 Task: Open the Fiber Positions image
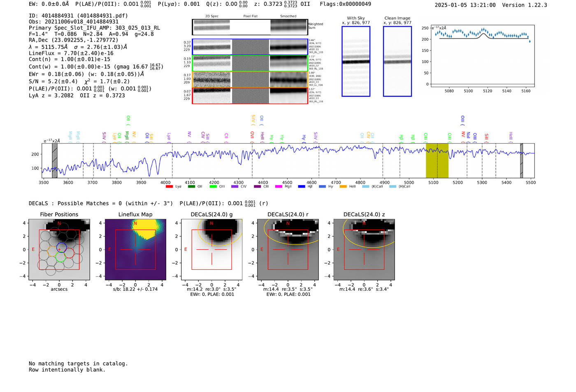tap(59, 249)
